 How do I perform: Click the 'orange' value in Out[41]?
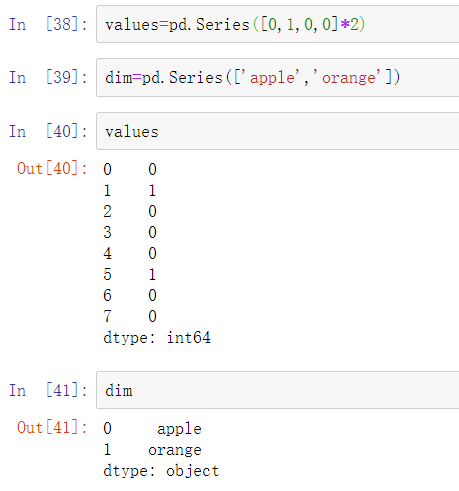click(175, 450)
